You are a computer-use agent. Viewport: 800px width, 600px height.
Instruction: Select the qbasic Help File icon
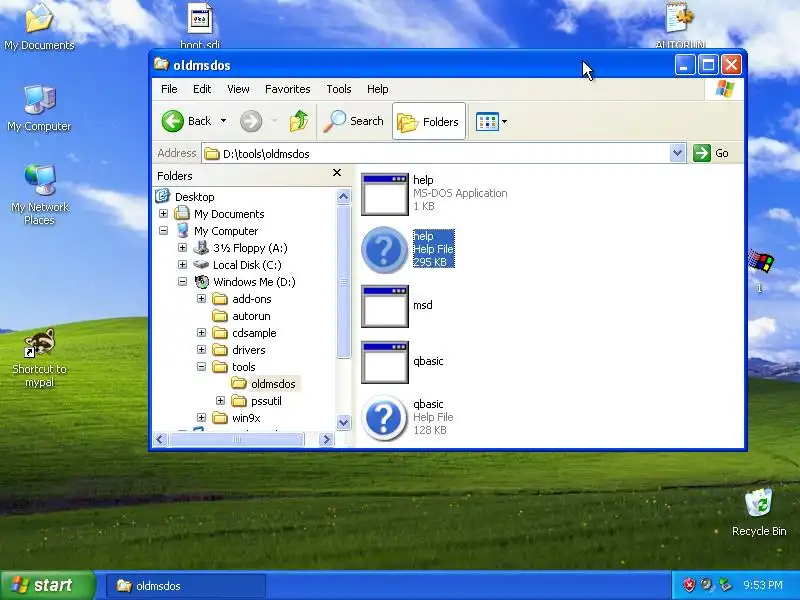tap(384, 418)
